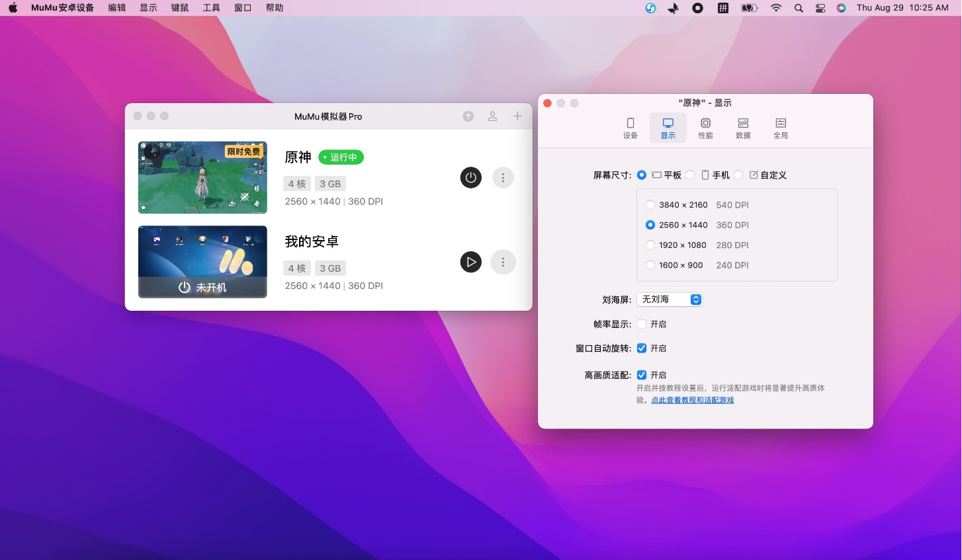Click the battery status icon
Image resolution: width=962 pixels, height=560 pixels.
tap(749, 8)
